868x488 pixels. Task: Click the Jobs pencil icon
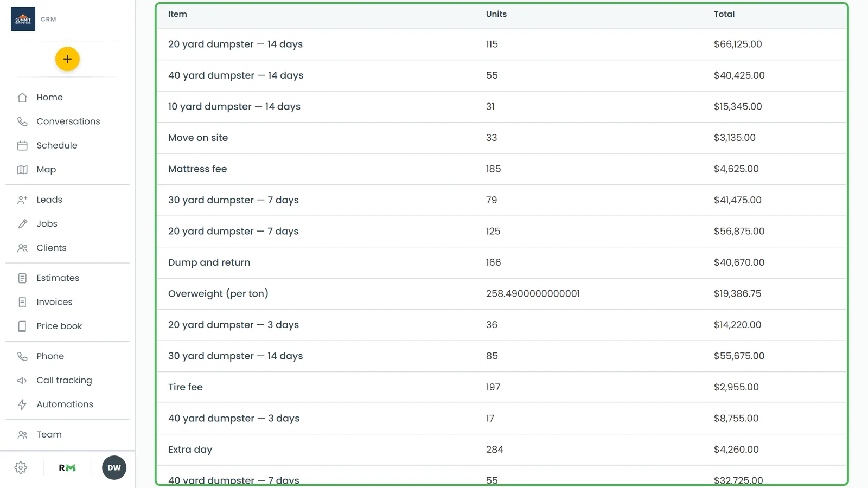(22, 224)
